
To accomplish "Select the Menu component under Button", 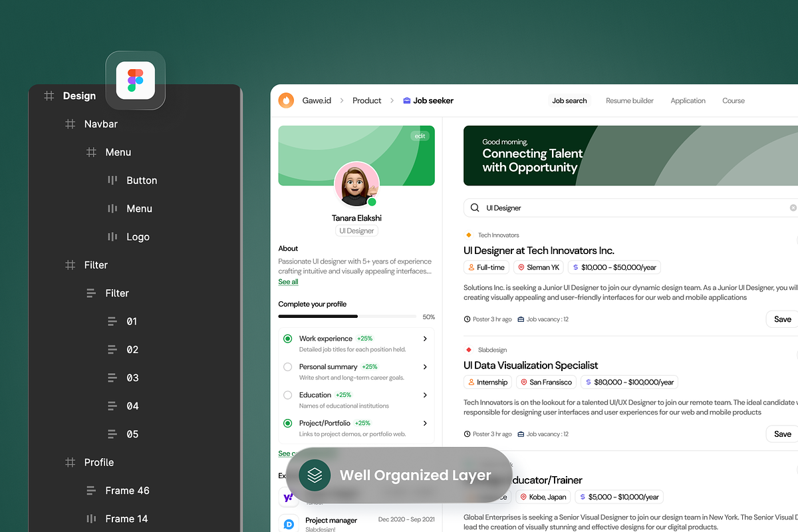I will pyautogui.click(x=139, y=209).
